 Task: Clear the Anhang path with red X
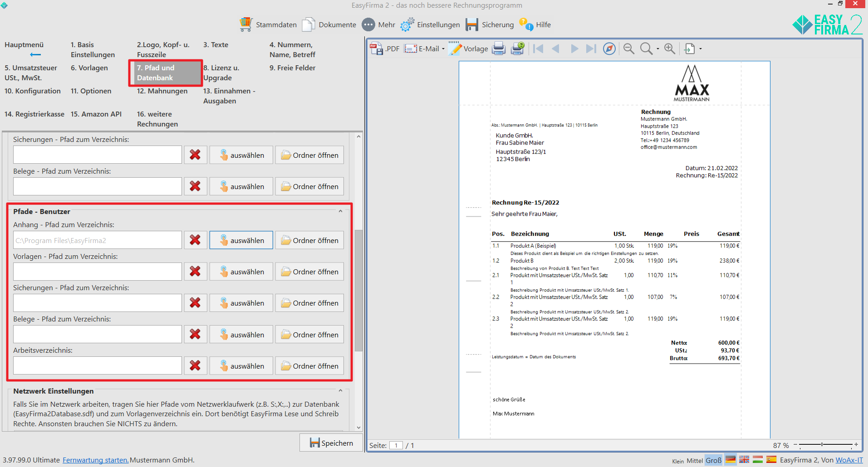tap(195, 240)
